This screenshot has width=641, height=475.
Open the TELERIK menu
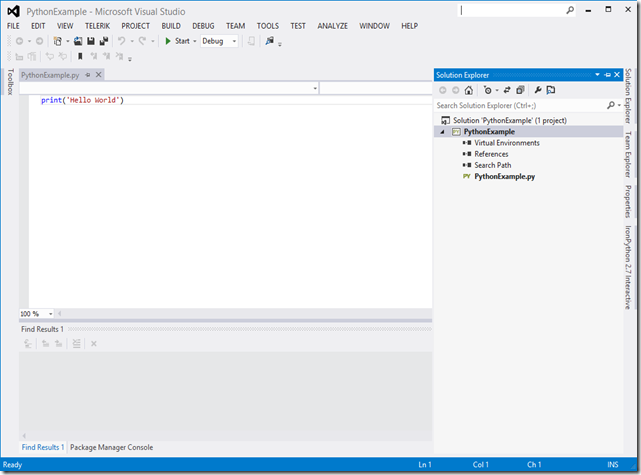click(97, 26)
